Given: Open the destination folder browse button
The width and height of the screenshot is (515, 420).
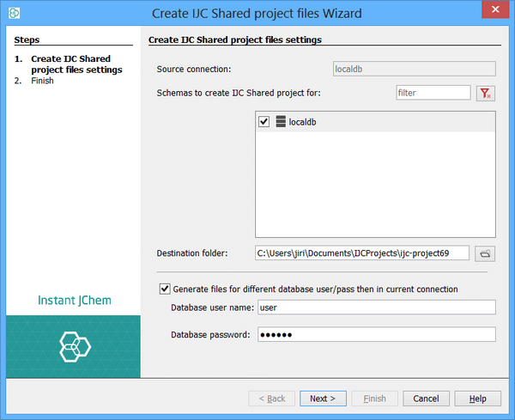Looking at the screenshot, I should click(x=486, y=253).
